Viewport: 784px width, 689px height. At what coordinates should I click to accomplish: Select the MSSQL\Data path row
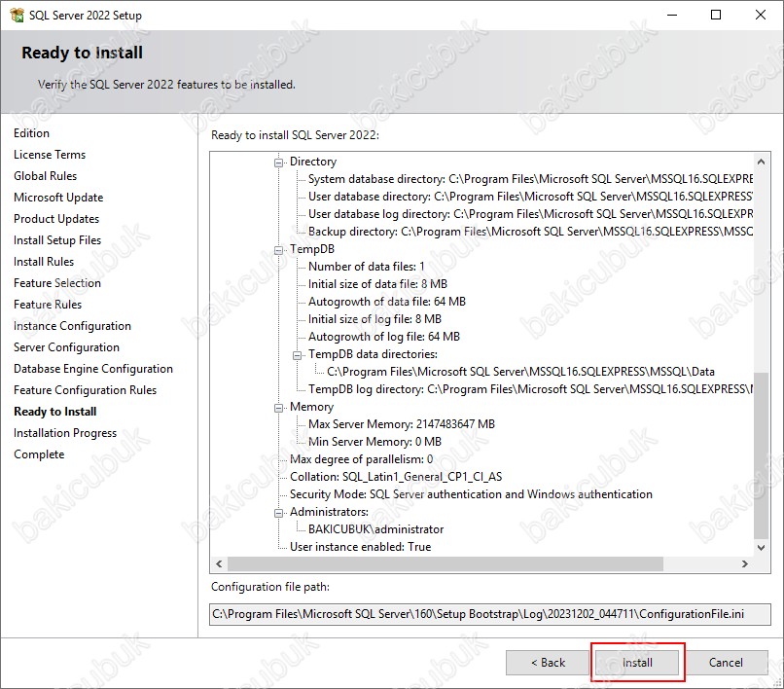tap(521, 372)
